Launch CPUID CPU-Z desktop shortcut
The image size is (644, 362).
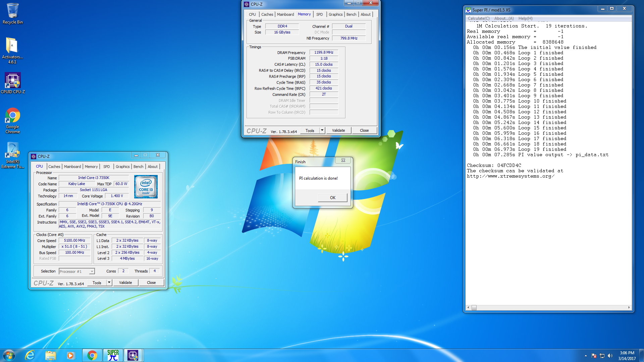pyautogui.click(x=13, y=83)
